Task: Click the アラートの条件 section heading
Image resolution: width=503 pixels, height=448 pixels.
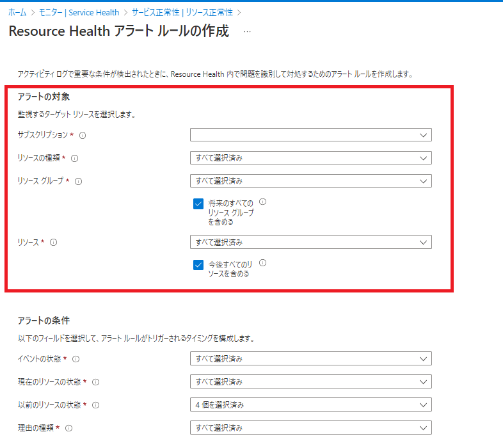Action: click(x=44, y=320)
